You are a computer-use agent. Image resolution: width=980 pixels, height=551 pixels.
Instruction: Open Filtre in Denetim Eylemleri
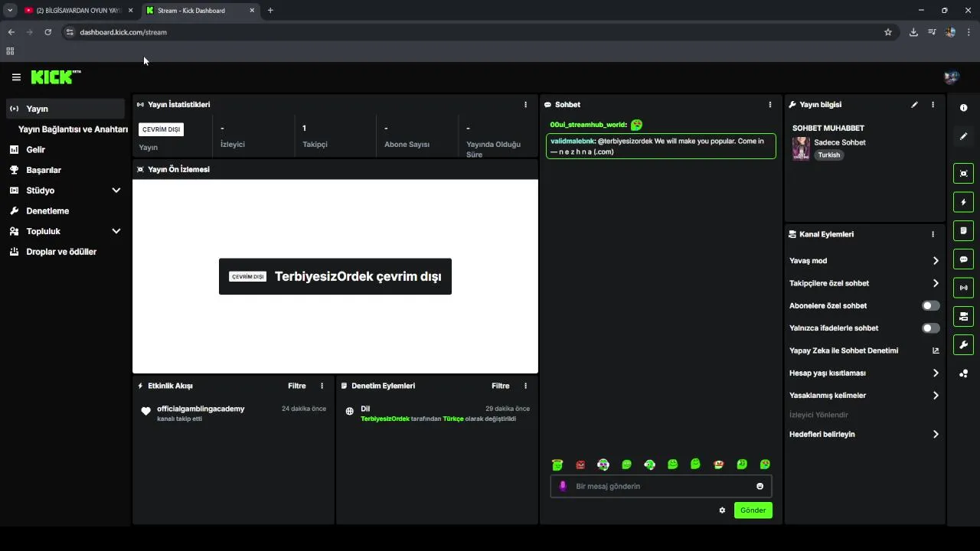501,386
